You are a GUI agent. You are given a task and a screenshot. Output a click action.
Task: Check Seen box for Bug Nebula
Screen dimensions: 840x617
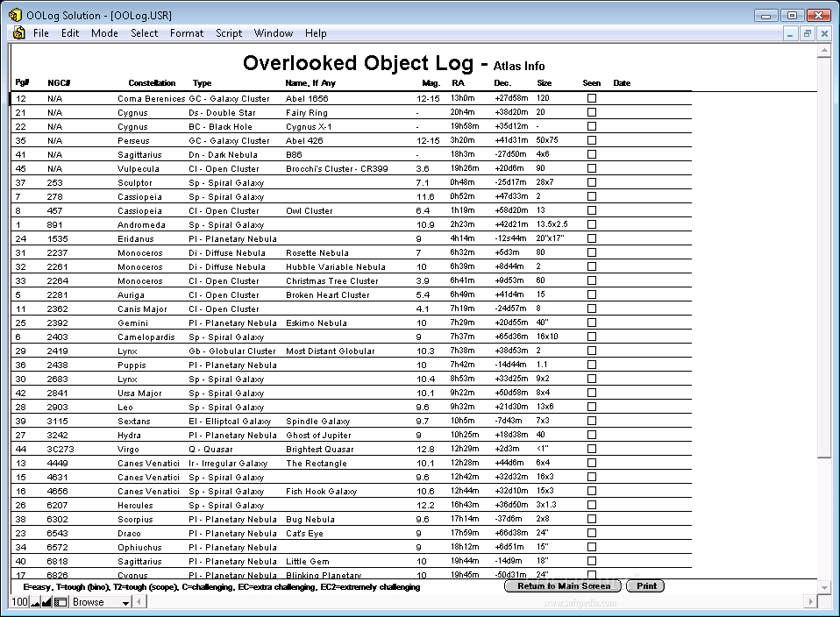[592, 519]
